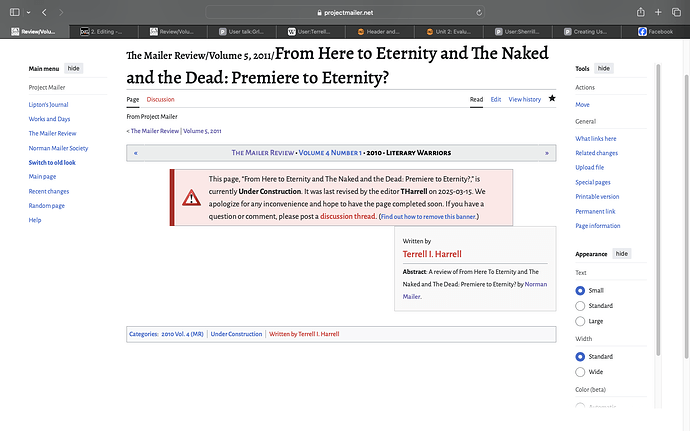Open the Edit tab

(496, 99)
